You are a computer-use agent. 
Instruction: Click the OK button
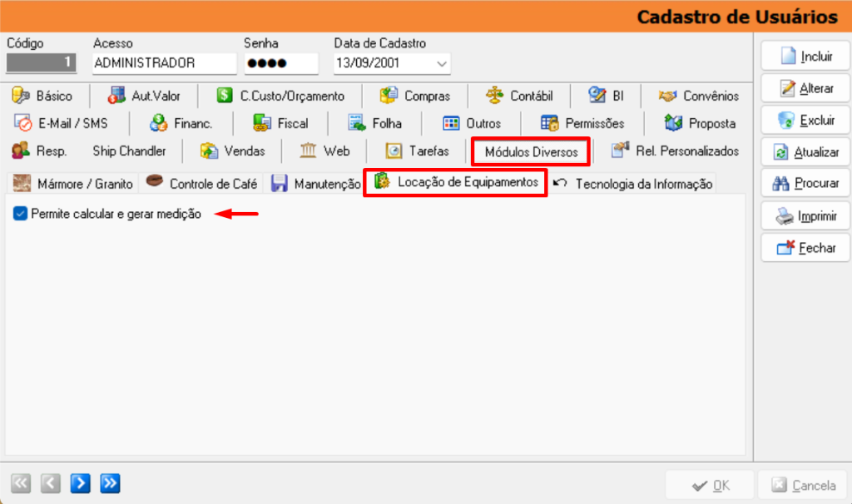710,485
